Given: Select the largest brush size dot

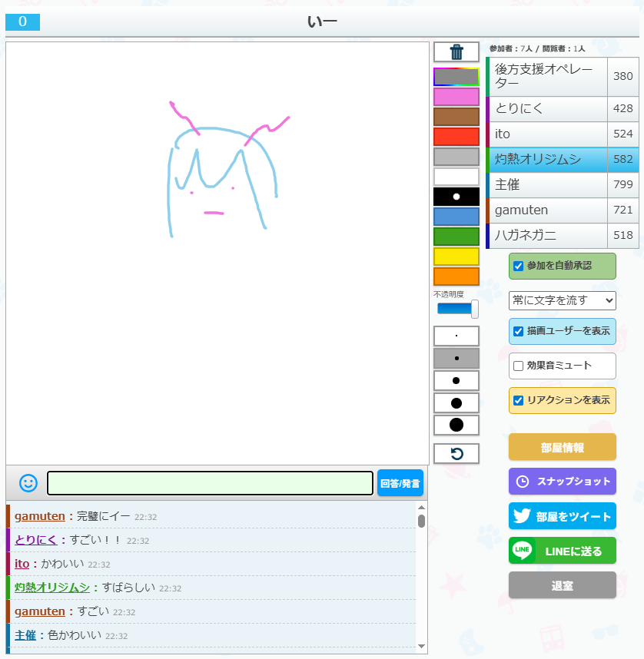Looking at the screenshot, I should click(456, 425).
